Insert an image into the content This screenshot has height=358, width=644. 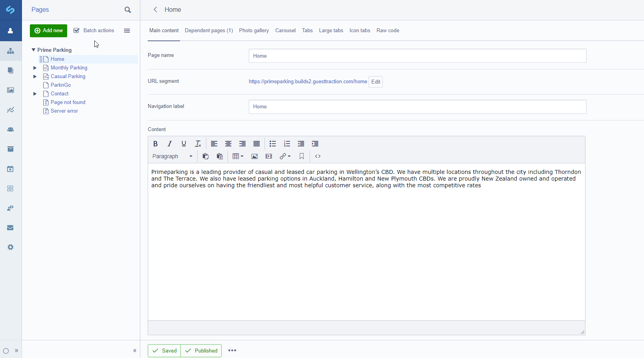click(255, 156)
